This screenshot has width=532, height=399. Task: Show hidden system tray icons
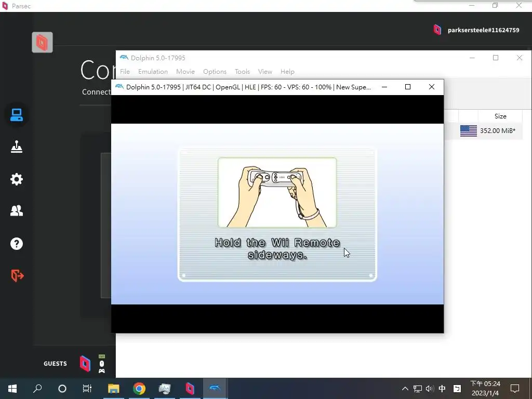[405, 389]
